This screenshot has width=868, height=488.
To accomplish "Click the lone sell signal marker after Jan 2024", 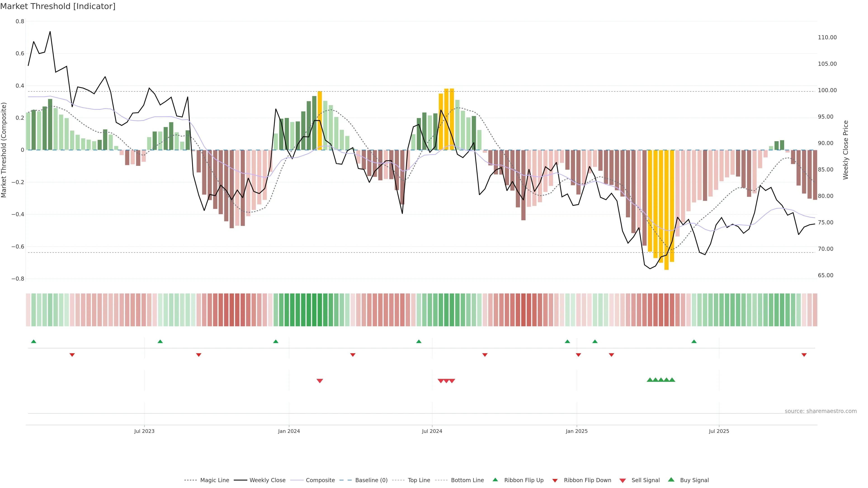I will tap(320, 381).
